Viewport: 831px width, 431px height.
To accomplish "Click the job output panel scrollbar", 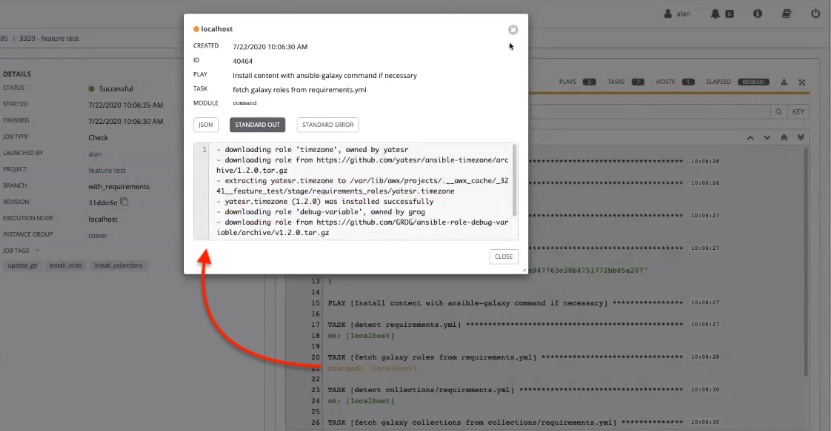I will pyautogui.click(x=806, y=262).
